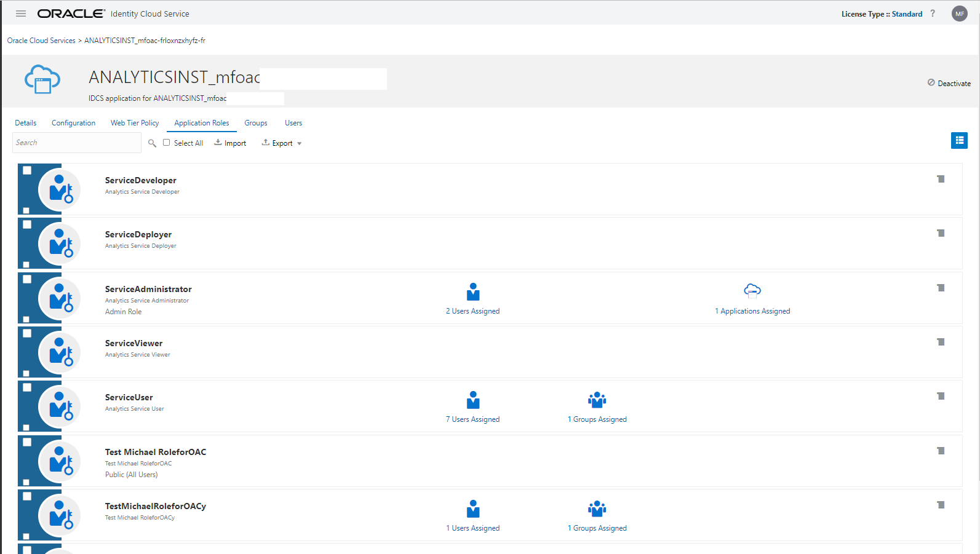Open the hamburger navigation menu
Image resolution: width=980 pixels, height=554 pixels.
pos(21,14)
